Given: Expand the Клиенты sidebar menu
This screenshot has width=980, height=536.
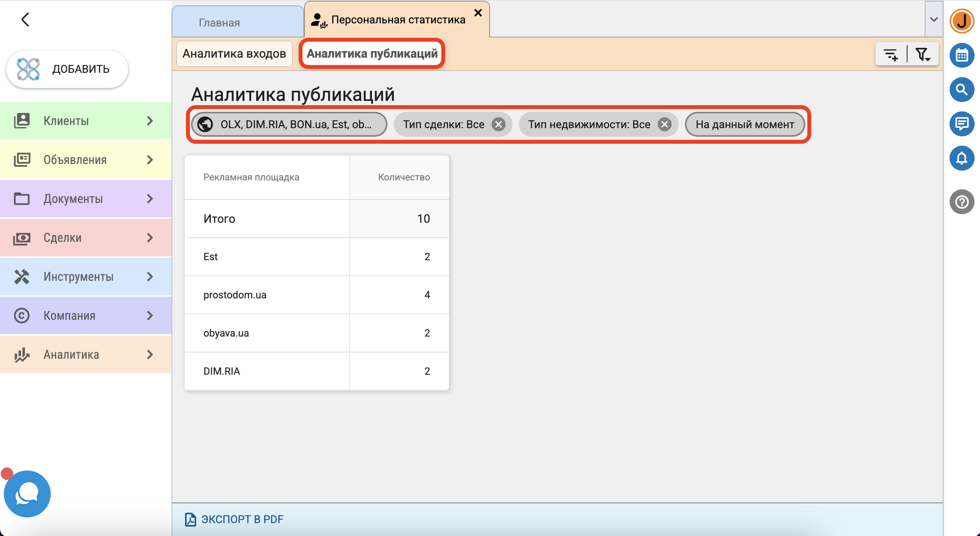Looking at the screenshot, I should pos(86,121).
